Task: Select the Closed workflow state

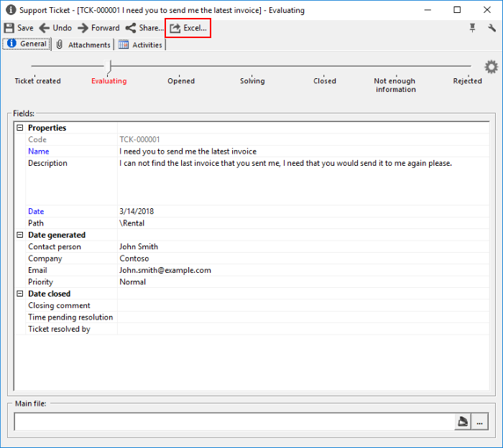Action: click(325, 81)
